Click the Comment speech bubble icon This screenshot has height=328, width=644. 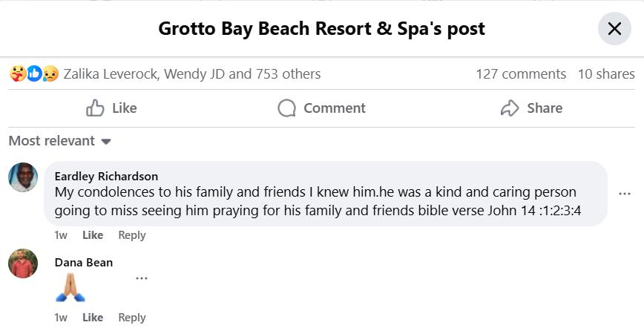[x=286, y=108]
